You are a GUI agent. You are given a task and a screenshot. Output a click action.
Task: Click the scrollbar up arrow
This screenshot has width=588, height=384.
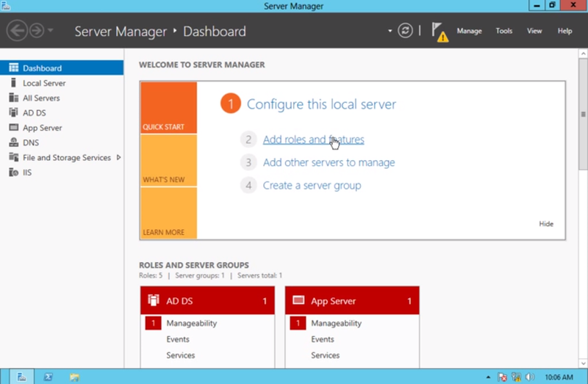click(x=583, y=54)
